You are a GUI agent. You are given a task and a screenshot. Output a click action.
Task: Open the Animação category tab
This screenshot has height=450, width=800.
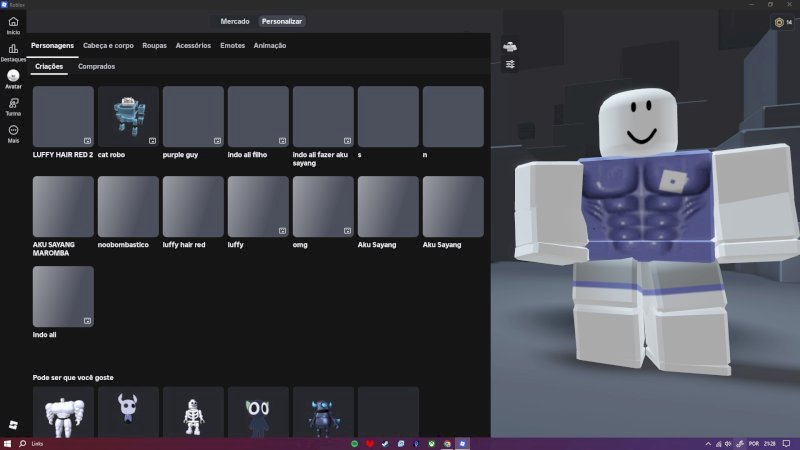tap(270, 45)
